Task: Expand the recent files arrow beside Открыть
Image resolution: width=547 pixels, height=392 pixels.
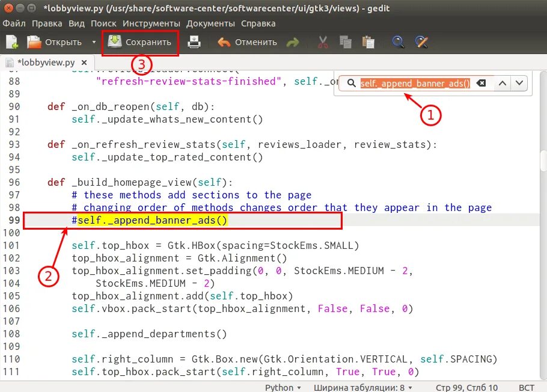Action: point(94,42)
